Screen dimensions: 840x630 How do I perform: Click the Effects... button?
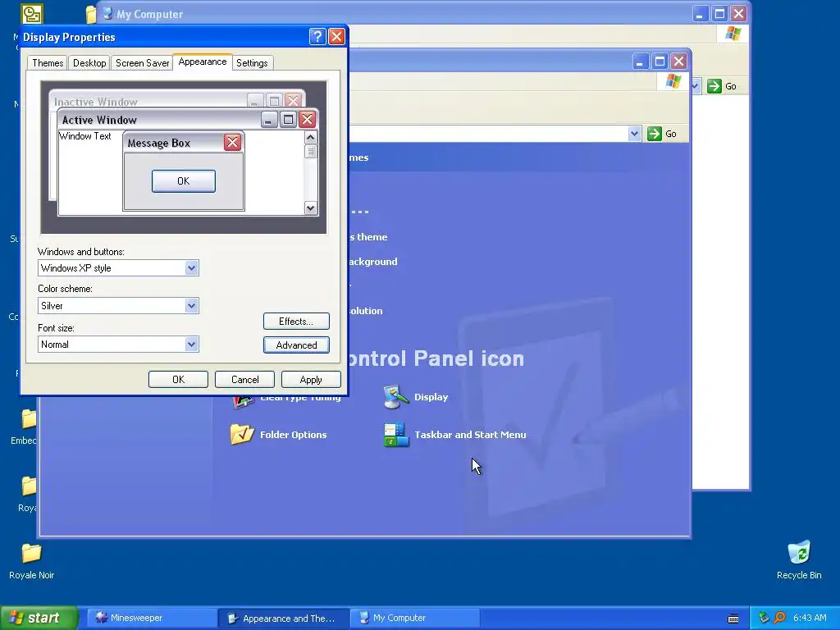296,322
